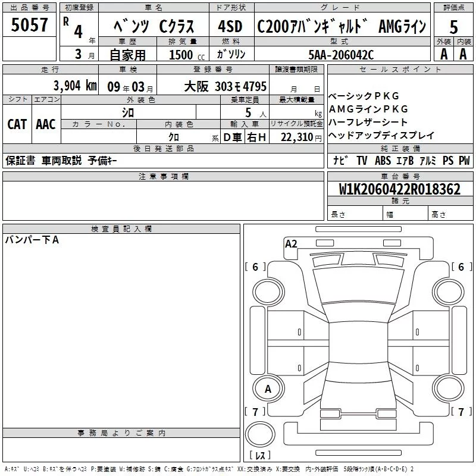Select the 検査員記入欄 section header
The width and height of the screenshot is (476, 476).
[x=121, y=229]
